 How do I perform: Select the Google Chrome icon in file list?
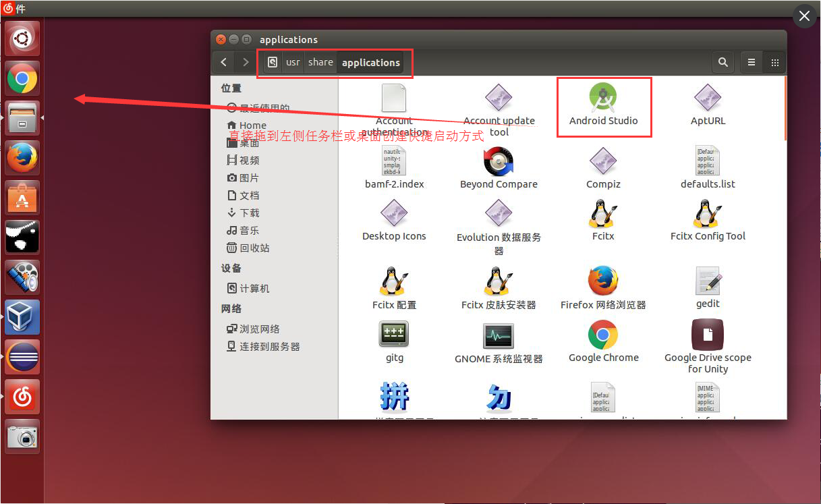pos(603,335)
